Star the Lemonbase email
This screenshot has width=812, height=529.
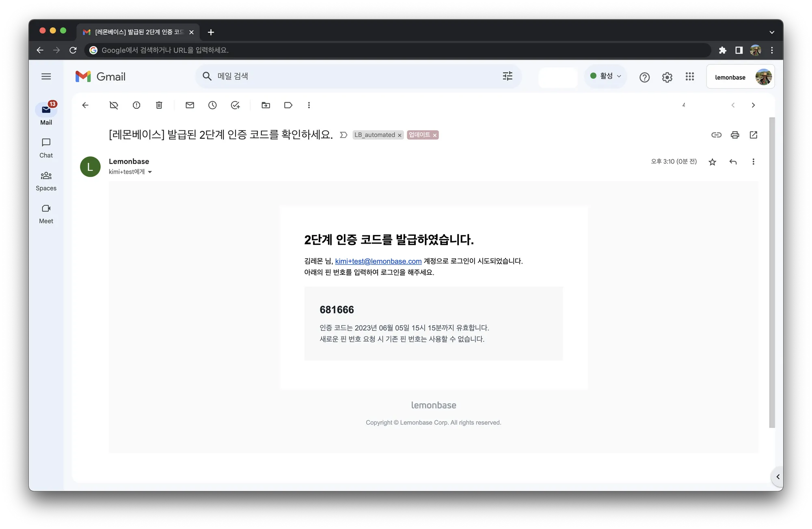click(x=712, y=162)
